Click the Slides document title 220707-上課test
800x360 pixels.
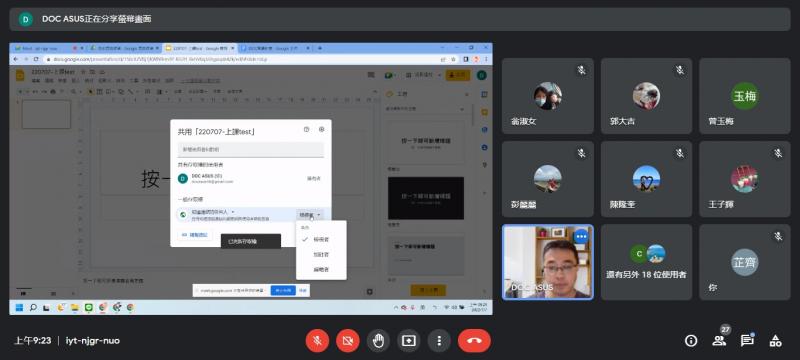pos(53,72)
